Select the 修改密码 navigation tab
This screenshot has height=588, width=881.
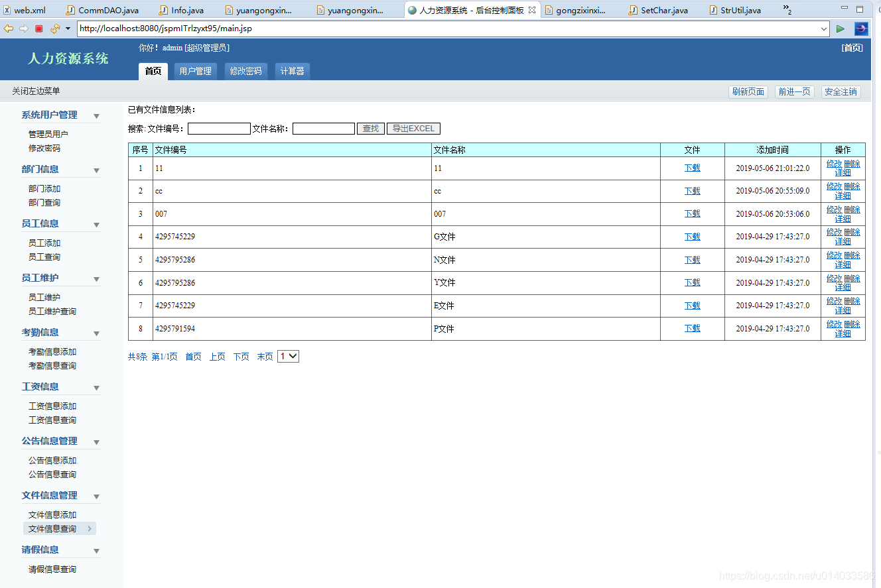pos(245,71)
